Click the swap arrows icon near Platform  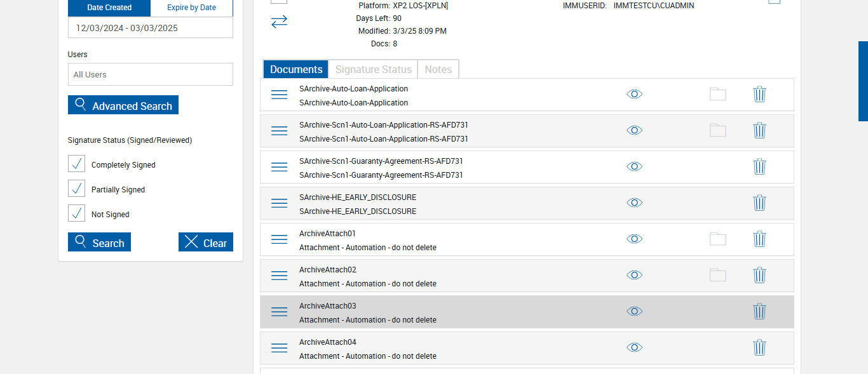[x=280, y=22]
